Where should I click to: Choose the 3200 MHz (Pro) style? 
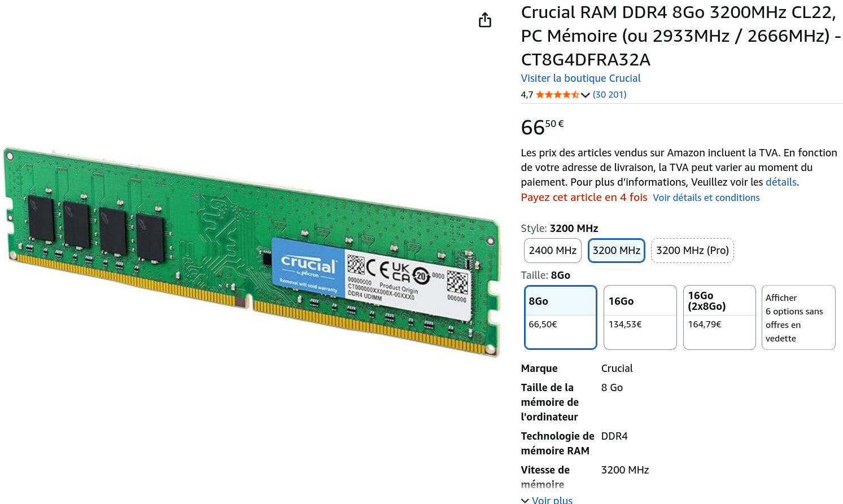692,251
